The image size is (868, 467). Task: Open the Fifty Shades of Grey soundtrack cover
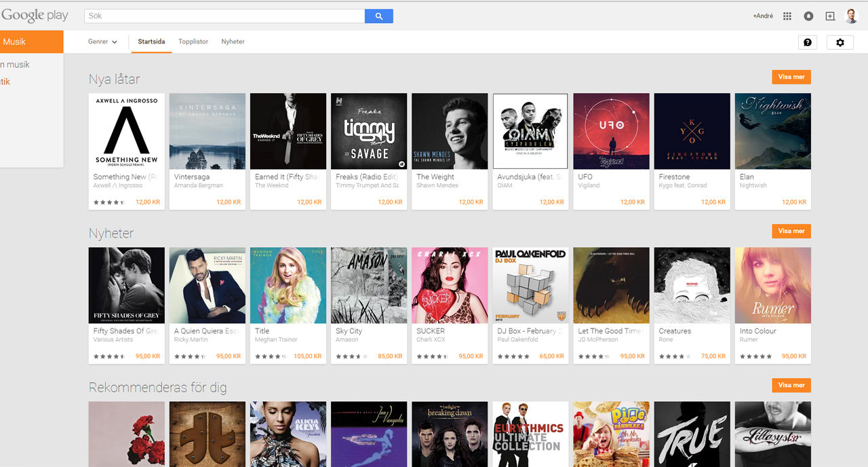click(x=127, y=285)
